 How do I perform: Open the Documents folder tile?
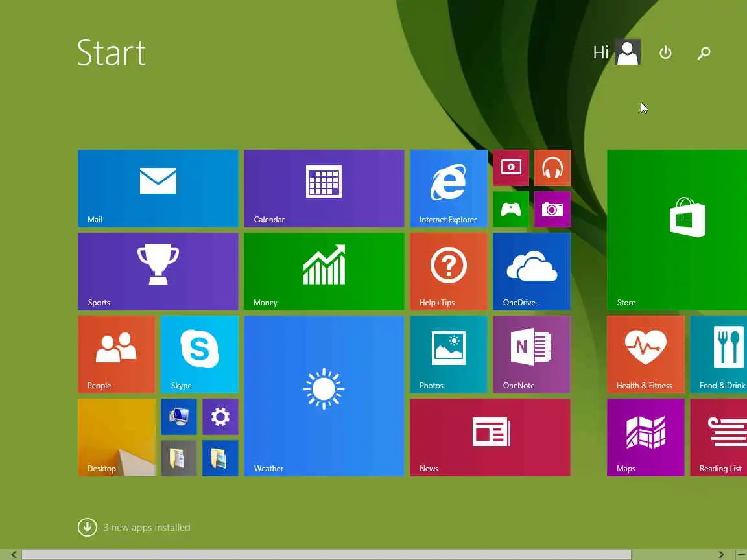(179, 458)
